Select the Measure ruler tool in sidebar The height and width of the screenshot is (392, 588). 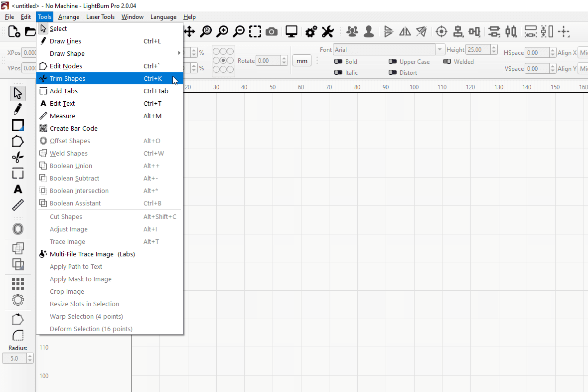17,205
